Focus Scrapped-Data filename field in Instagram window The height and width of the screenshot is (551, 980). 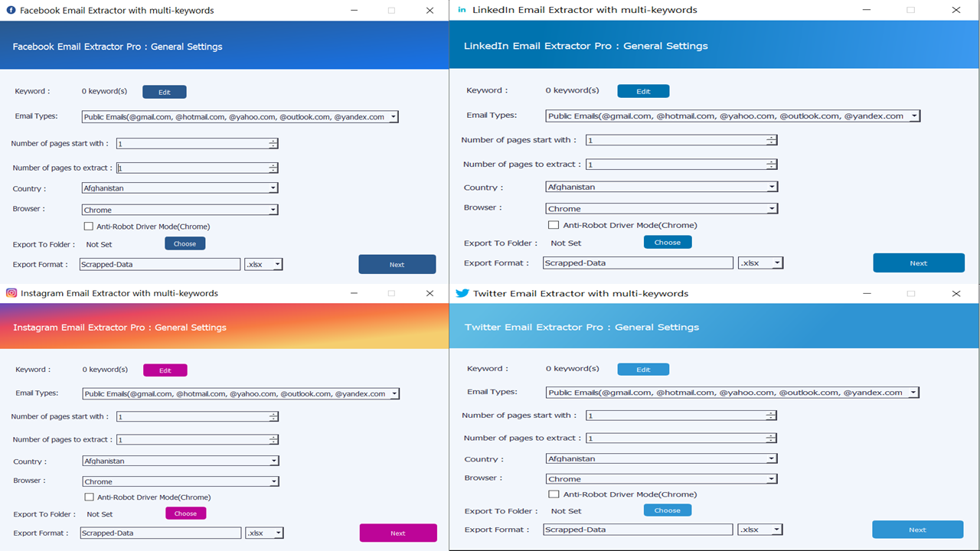tap(161, 533)
